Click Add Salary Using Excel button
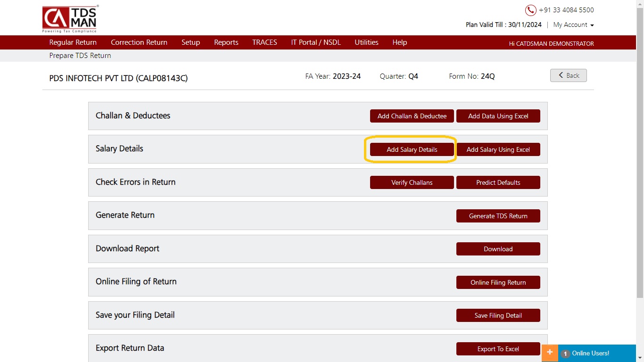644x362 pixels. click(x=498, y=149)
